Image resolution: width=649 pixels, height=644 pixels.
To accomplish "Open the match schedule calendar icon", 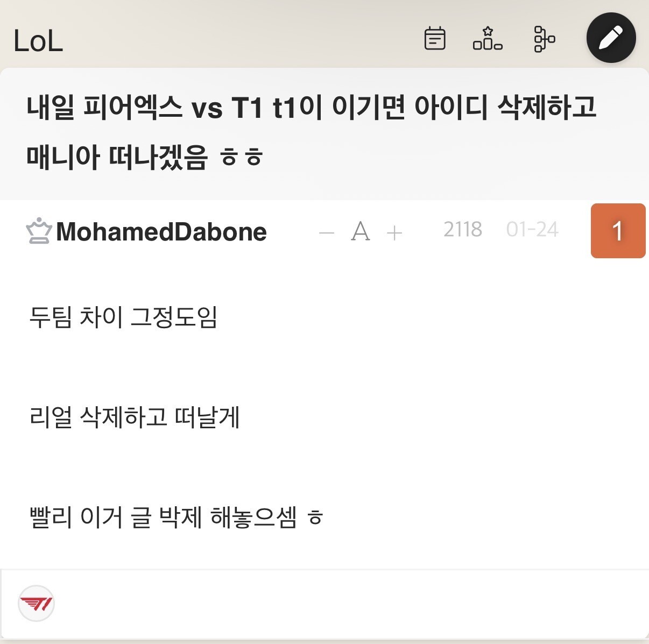I will [x=434, y=39].
